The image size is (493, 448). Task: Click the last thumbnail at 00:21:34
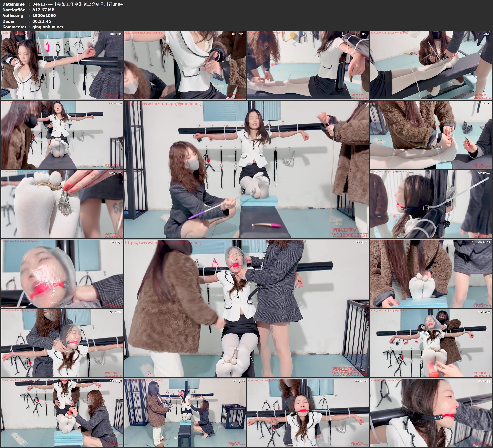pyautogui.click(x=431, y=412)
